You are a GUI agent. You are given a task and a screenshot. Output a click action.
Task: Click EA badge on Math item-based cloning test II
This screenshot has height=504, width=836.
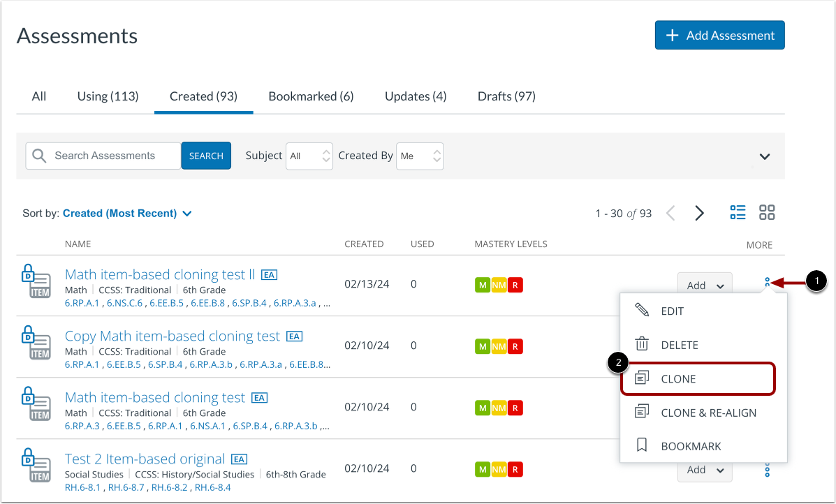(269, 275)
